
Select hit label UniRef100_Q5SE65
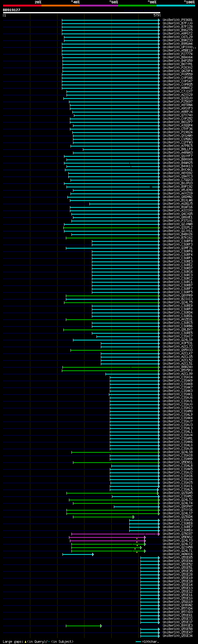pos(178,558)
